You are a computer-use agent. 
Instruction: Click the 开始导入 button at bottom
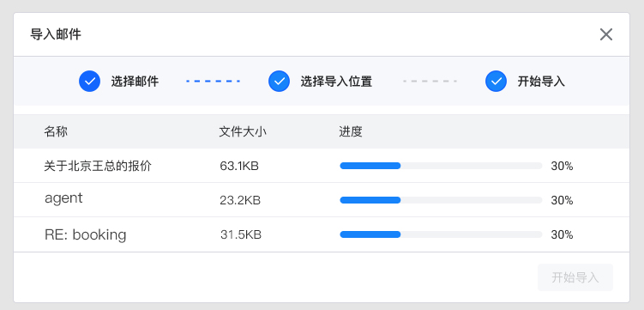click(x=575, y=277)
